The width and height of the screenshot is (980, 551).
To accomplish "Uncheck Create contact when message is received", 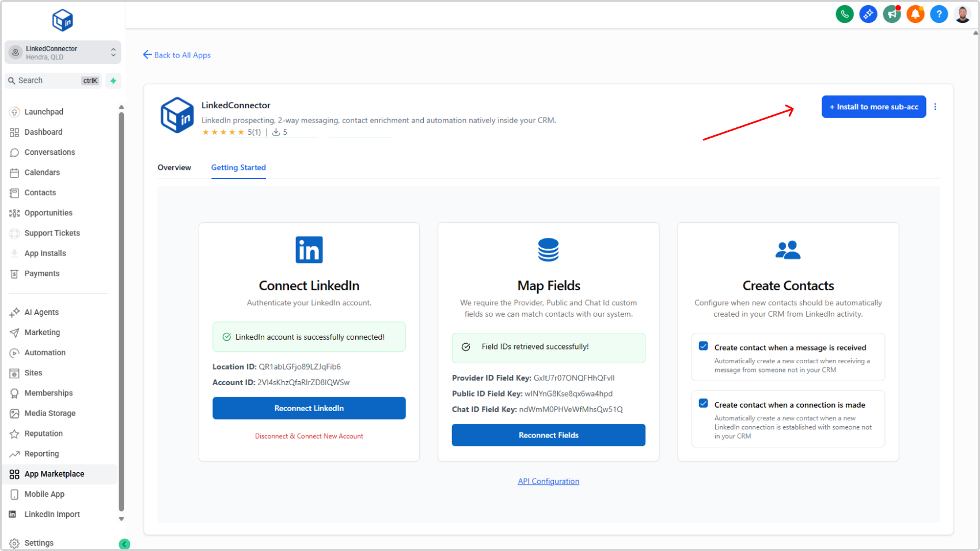I will 703,346.
